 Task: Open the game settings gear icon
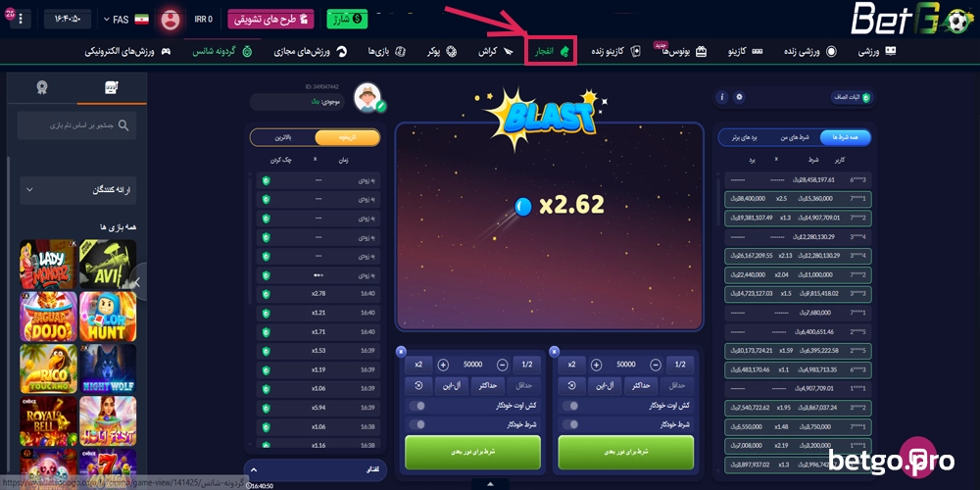point(740,97)
